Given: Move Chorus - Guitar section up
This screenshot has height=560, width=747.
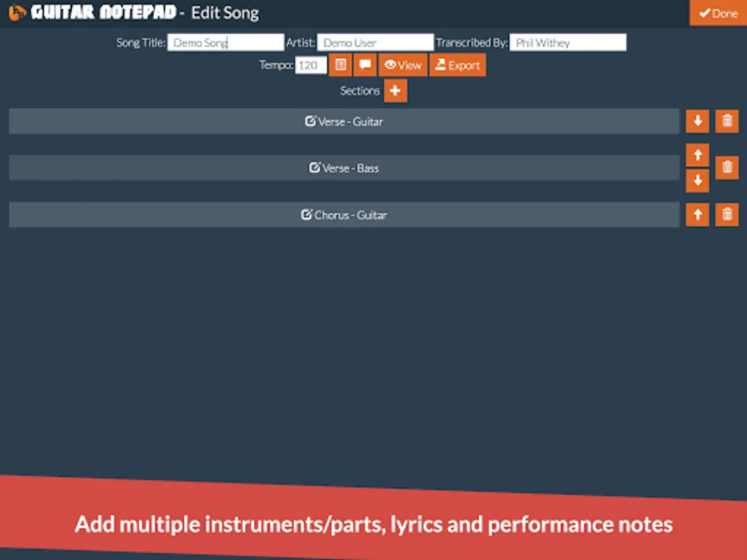Looking at the screenshot, I should click(x=697, y=215).
